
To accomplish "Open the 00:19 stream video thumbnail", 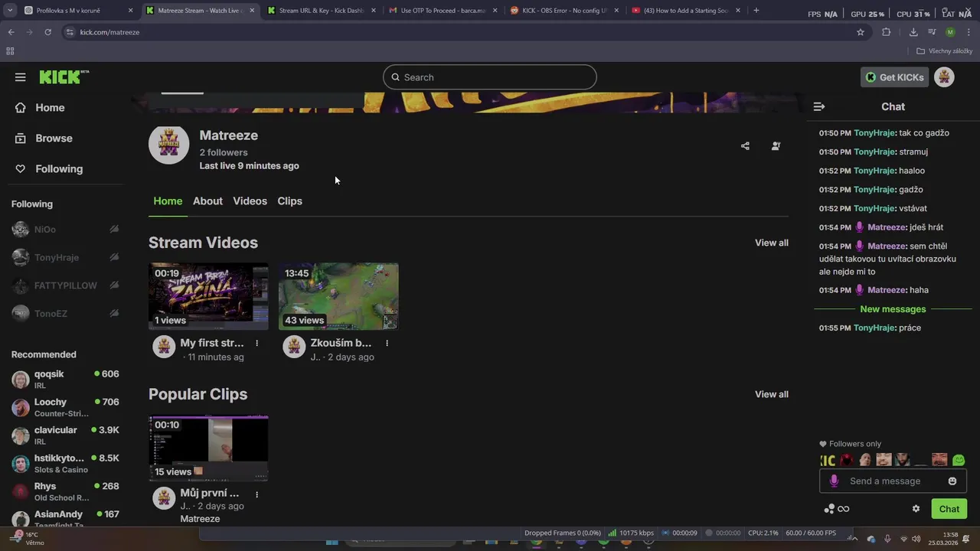I will (208, 296).
